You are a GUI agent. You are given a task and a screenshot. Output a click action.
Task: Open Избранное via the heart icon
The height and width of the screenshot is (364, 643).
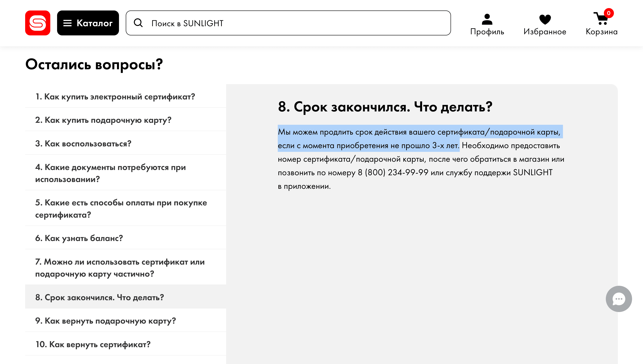point(545,19)
